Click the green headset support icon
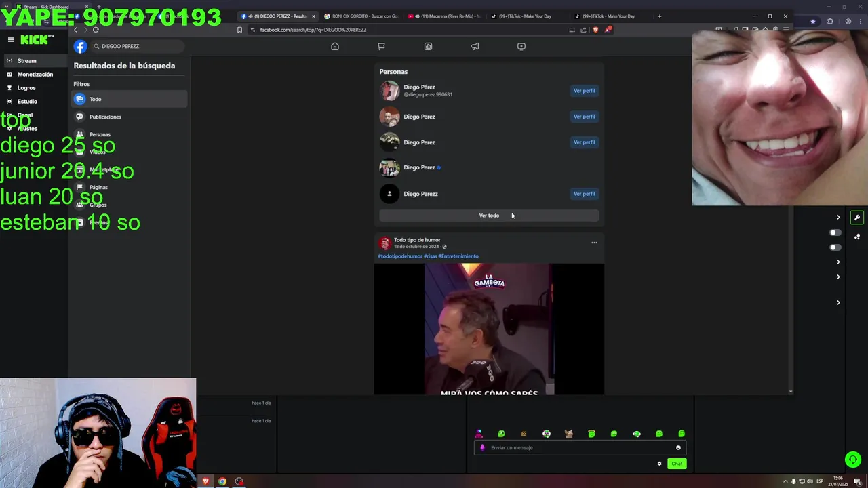Viewport: 868px width, 488px height. pyautogui.click(x=852, y=460)
